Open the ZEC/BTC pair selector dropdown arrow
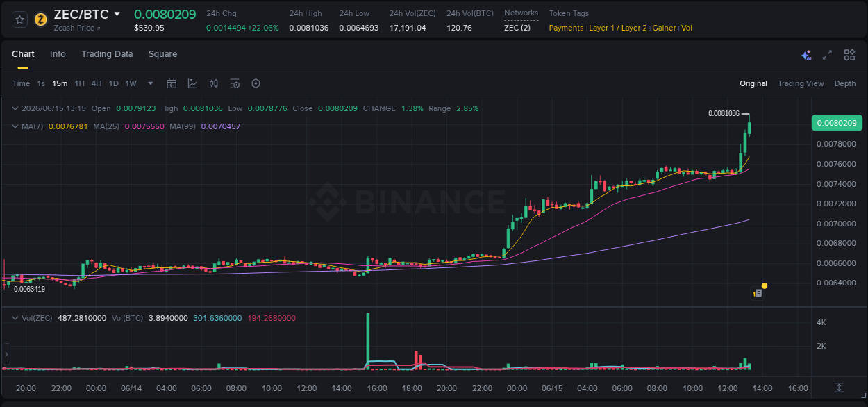Image resolution: width=868 pixels, height=407 pixels. pyautogui.click(x=117, y=14)
